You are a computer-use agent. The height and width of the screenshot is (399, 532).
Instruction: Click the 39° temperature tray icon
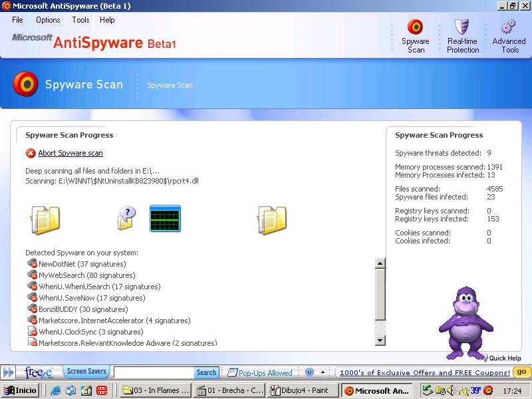tap(475, 390)
